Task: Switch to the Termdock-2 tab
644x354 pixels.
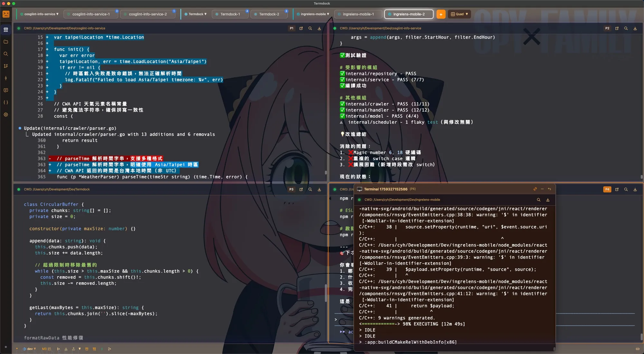Action: (269, 14)
